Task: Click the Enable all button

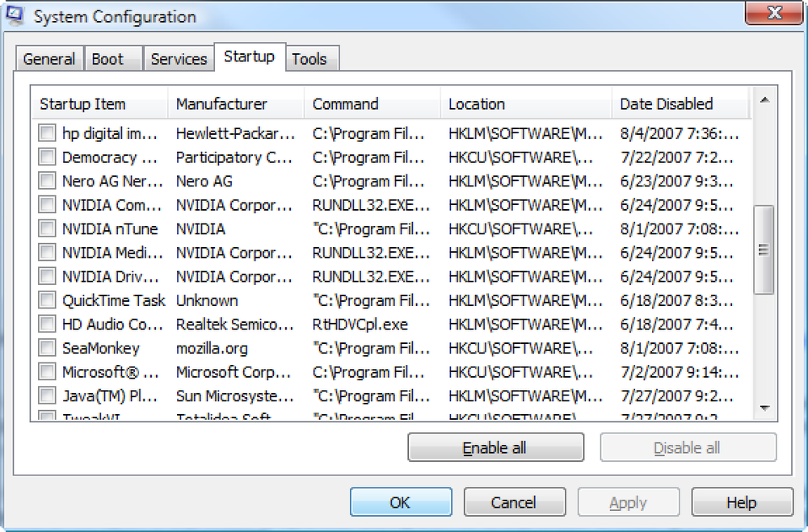Action: [x=495, y=447]
